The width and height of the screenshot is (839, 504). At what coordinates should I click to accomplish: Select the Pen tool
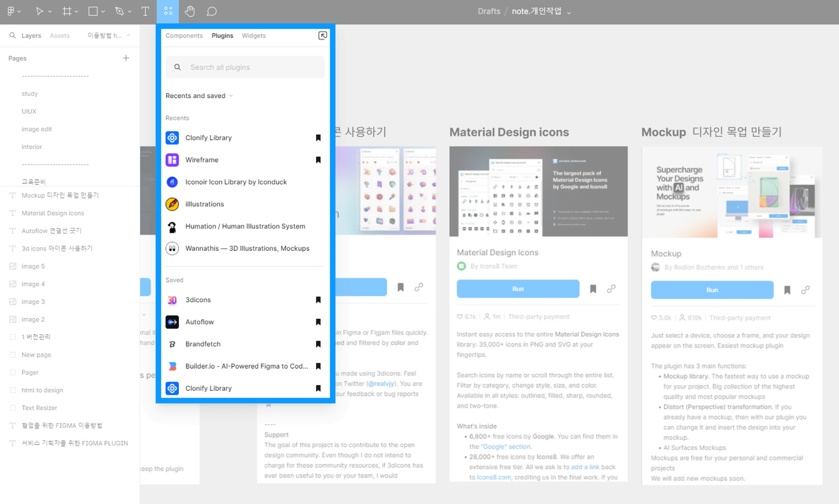119,11
